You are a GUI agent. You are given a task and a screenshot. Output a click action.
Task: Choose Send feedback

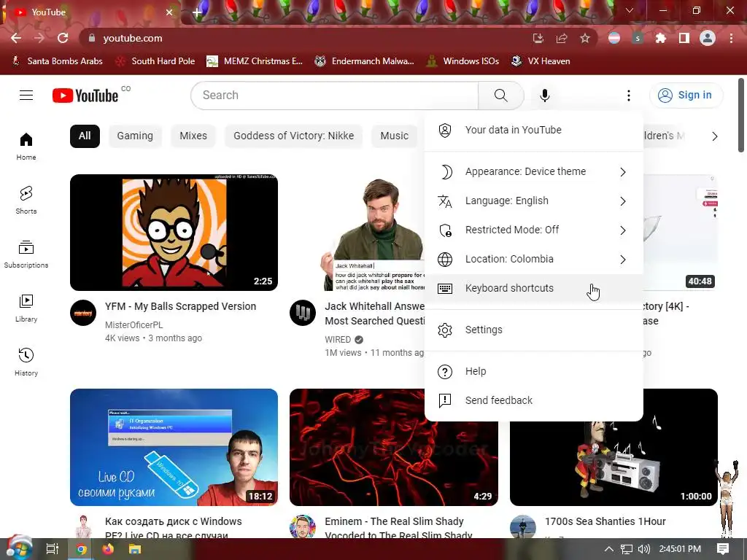coord(533,400)
